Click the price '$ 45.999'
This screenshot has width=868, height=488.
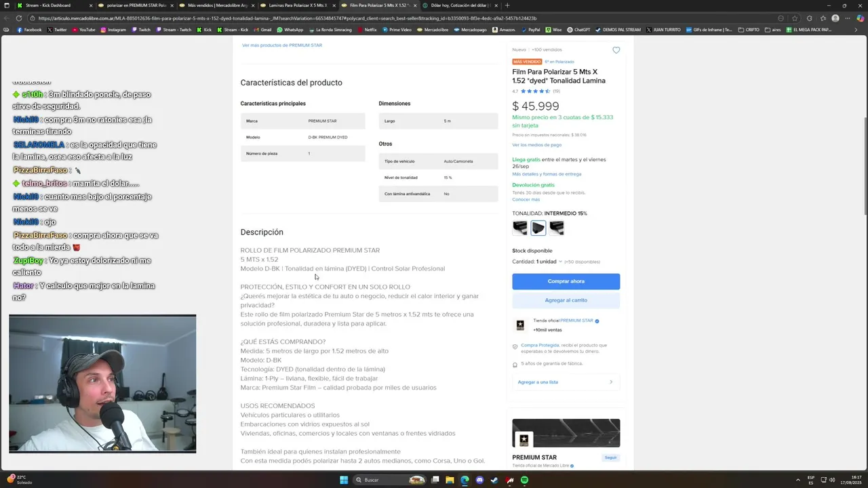536,106
